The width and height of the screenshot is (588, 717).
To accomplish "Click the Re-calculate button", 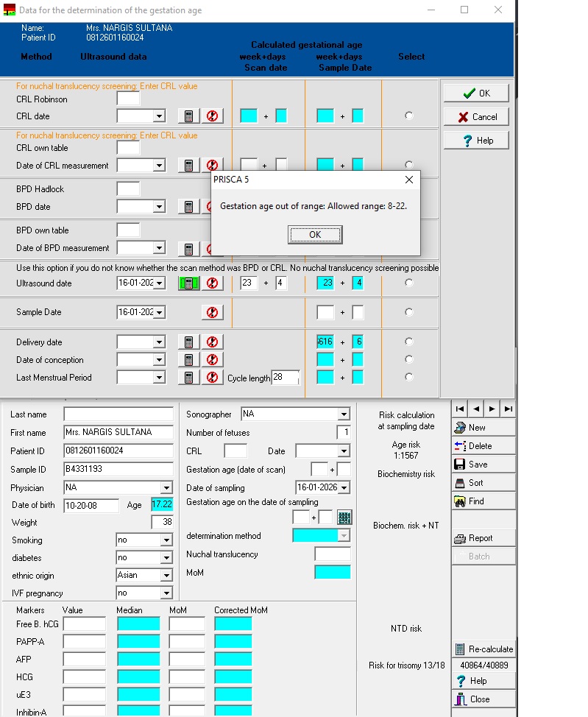I will coord(483,649).
